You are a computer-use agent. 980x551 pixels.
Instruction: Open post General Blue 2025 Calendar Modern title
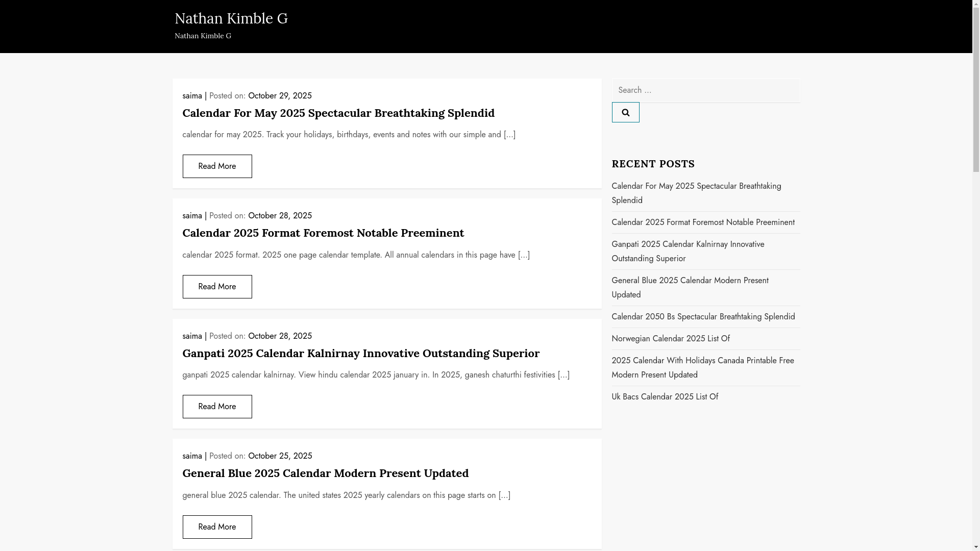click(x=325, y=473)
